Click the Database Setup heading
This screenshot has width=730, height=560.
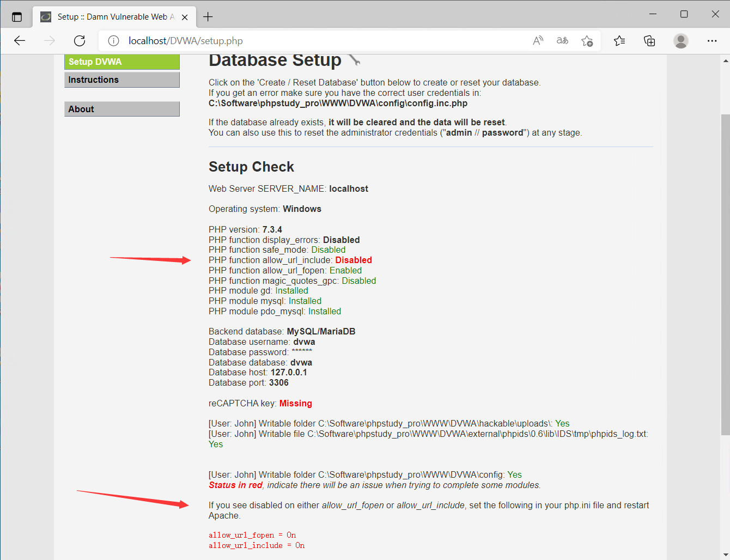275,60
